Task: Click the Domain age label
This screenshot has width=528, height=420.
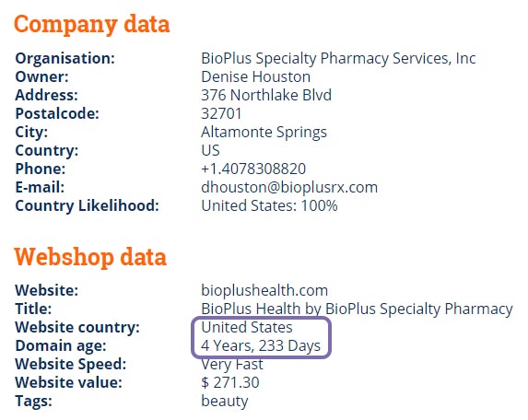Action: (61, 346)
